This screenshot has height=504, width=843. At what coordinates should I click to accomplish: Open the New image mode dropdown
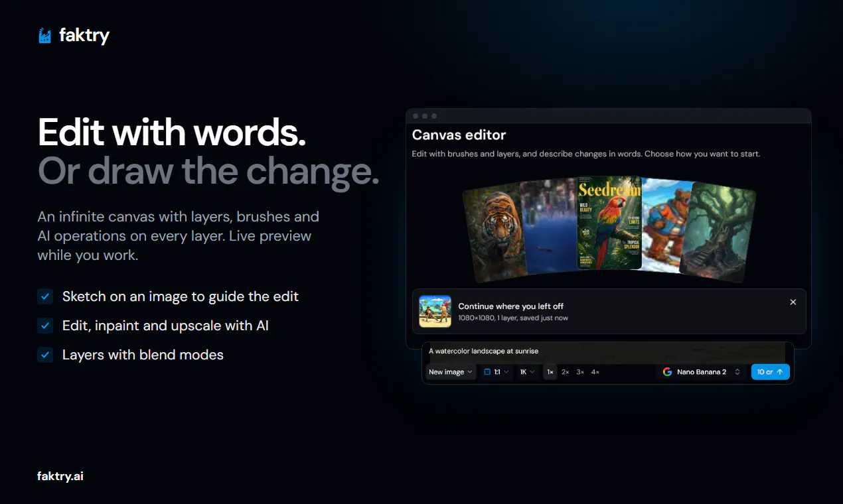tap(451, 372)
